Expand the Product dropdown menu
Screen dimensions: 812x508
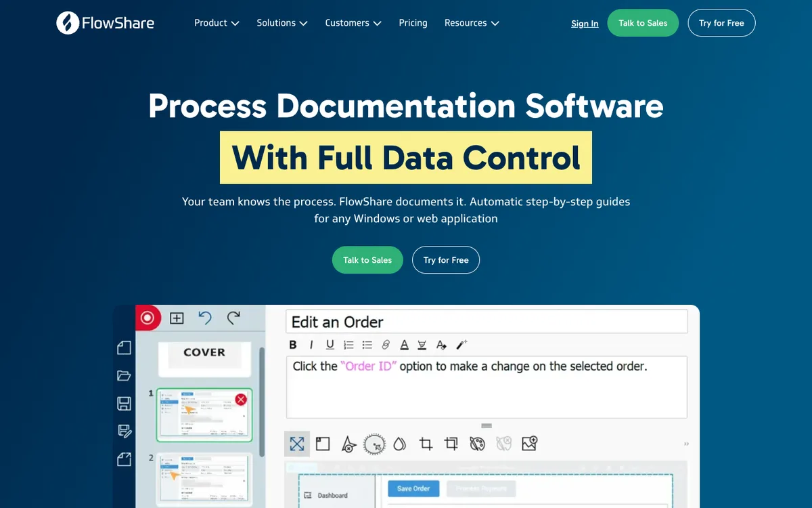coord(217,23)
